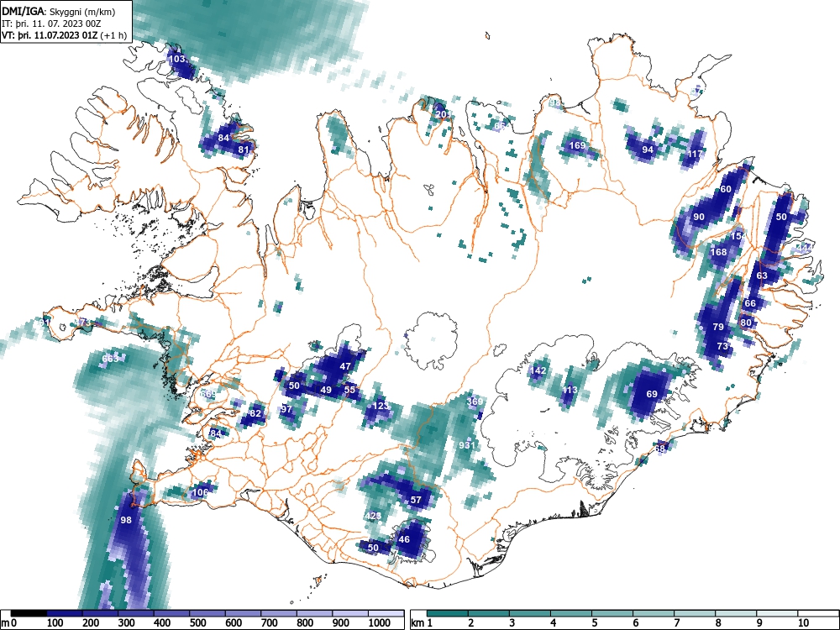Click the '106' visibility label
The image size is (840, 630).
click(x=201, y=492)
